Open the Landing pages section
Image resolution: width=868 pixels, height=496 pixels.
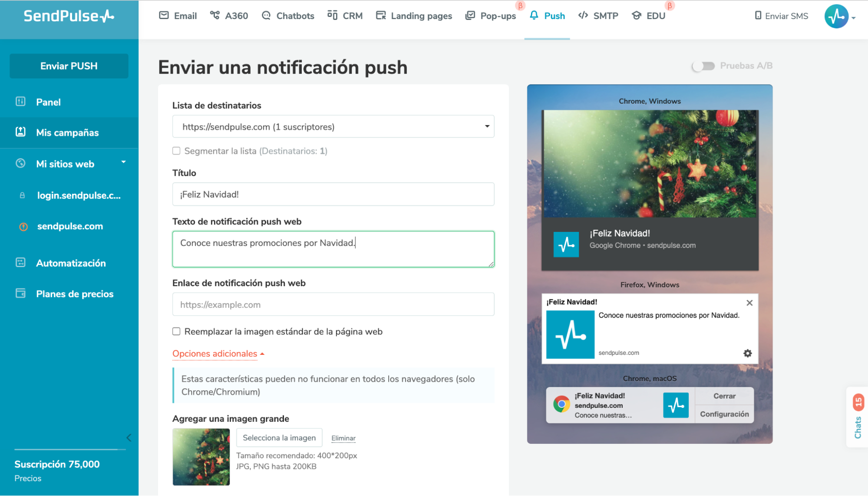click(x=413, y=16)
